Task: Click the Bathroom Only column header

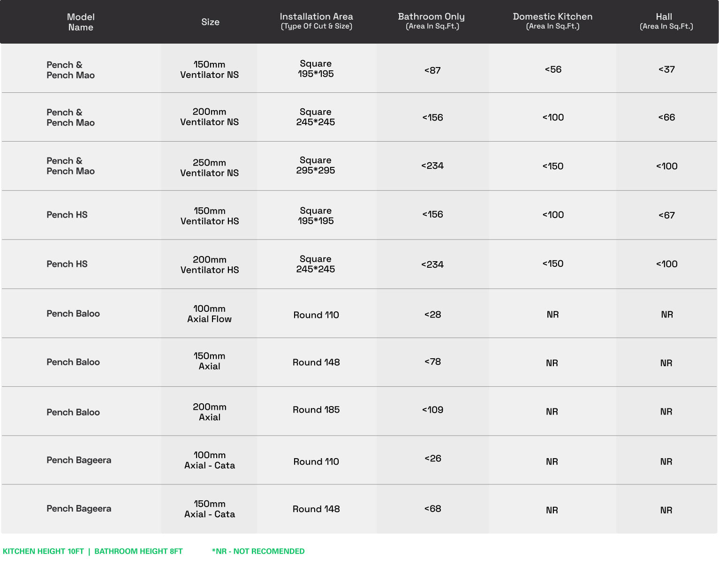Action: tap(431, 21)
